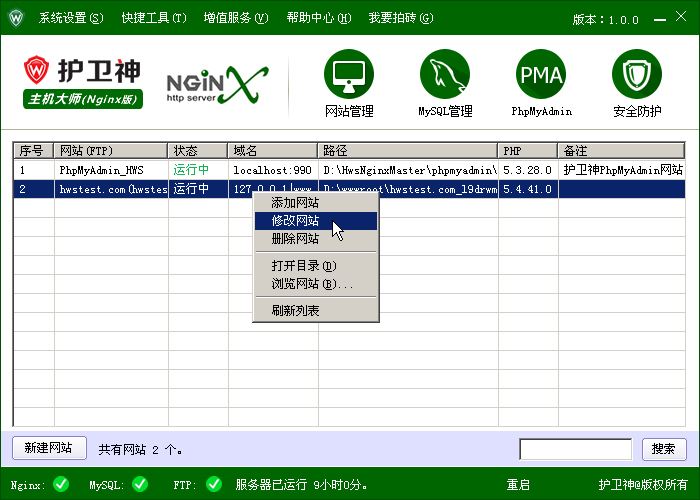Sort by the PHP column header
This screenshot has width=700, height=500.
coord(528,151)
